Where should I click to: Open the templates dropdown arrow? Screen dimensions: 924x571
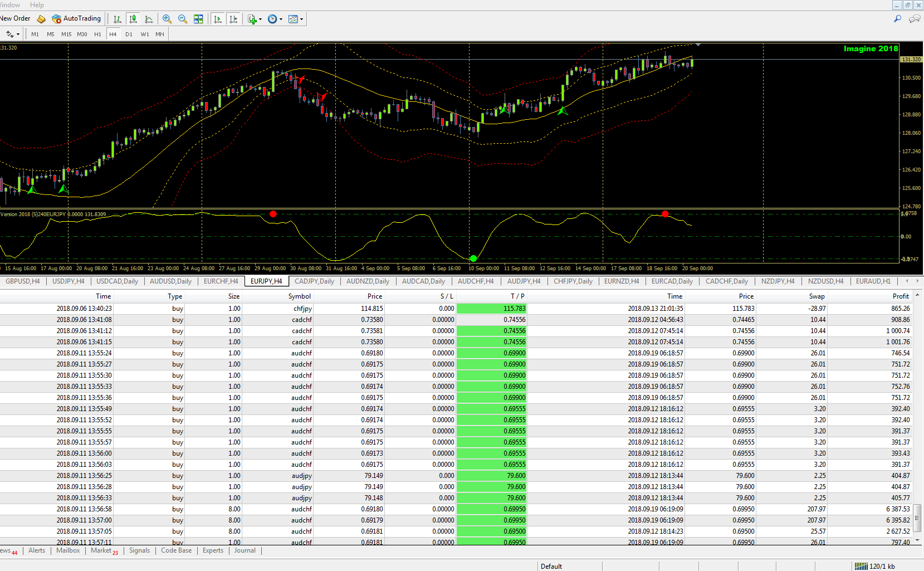[x=302, y=19]
